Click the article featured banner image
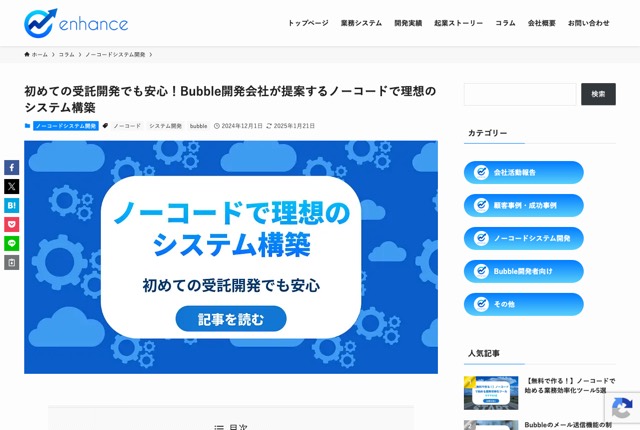The width and height of the screenshot is (640, 430). click(x=231, y=257)
